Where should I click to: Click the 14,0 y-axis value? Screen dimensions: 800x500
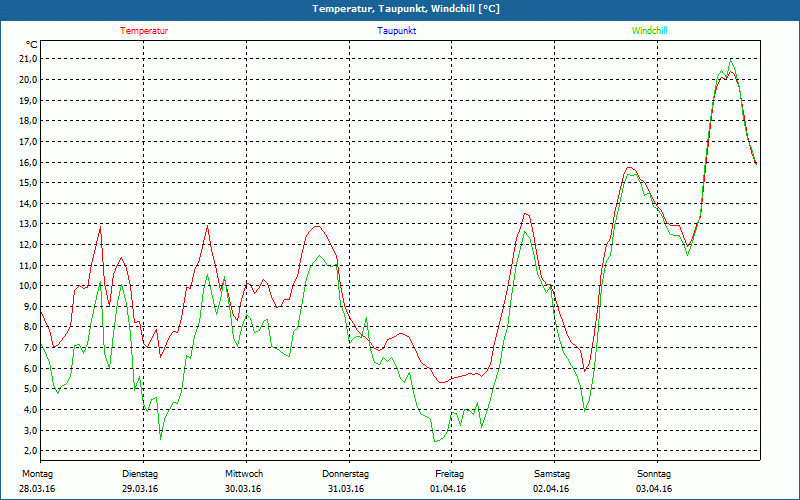pos(29,204)
